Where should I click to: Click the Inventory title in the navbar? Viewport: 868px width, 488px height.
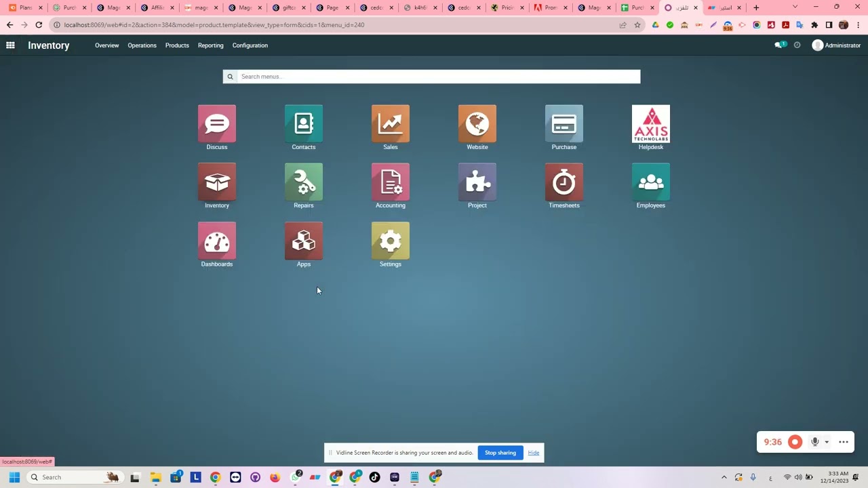[x=49, y=45]
